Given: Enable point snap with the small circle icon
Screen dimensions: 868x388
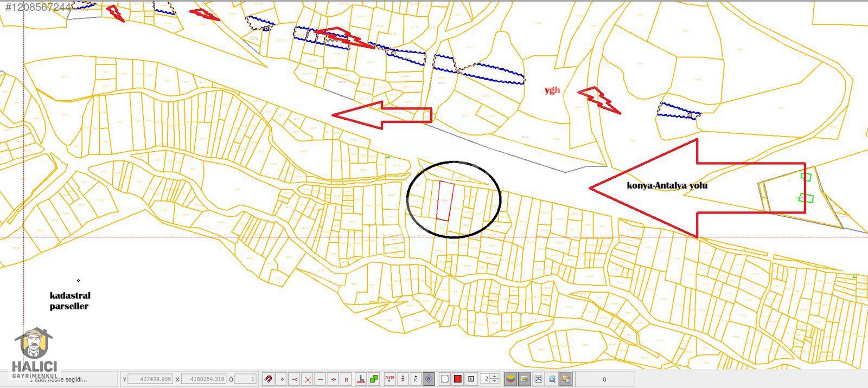Looking at the screenshot, I should [282, 379].
